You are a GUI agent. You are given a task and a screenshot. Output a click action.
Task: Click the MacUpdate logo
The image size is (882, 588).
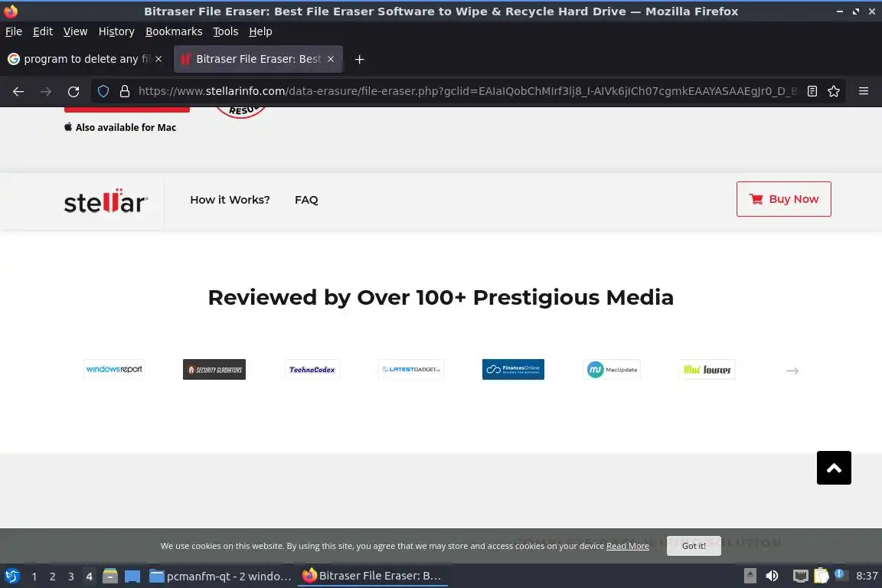pyautogui.click(x=612, y=369)
